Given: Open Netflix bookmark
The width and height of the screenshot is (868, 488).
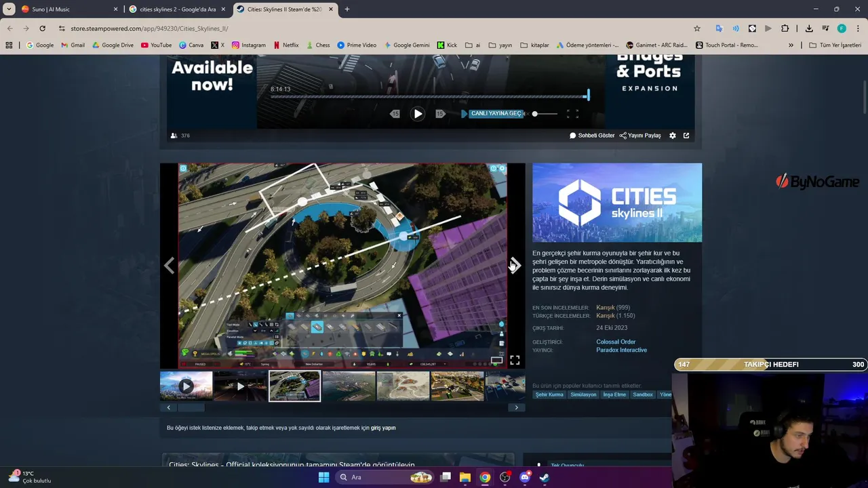Looking at the screenshot, I should pyautogui.click(x=286, y=45).
